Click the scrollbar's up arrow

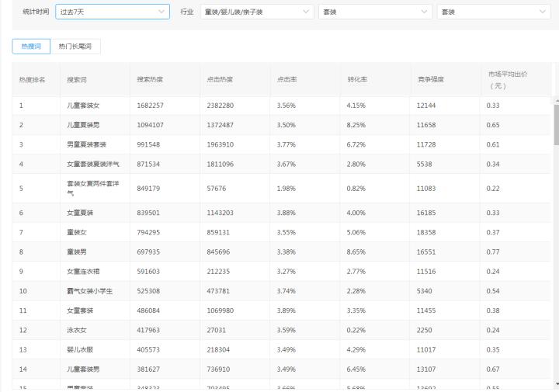click(x=555, y=100)
